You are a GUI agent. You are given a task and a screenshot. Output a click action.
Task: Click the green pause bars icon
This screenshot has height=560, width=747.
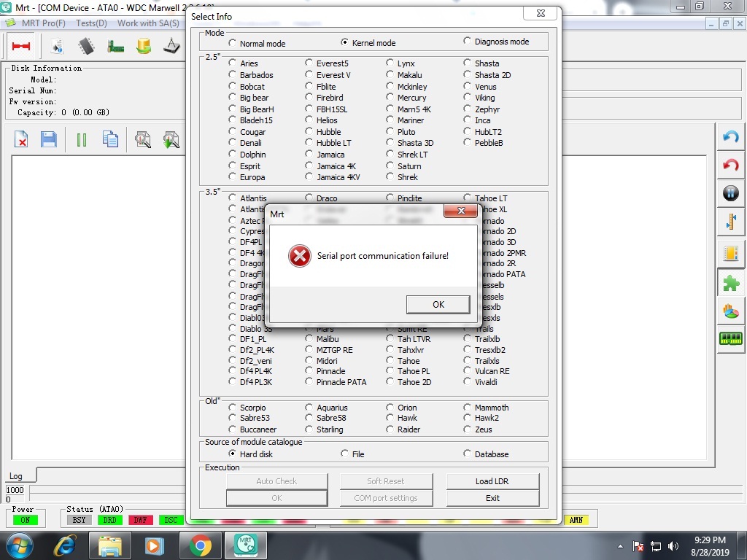[82, 140]
